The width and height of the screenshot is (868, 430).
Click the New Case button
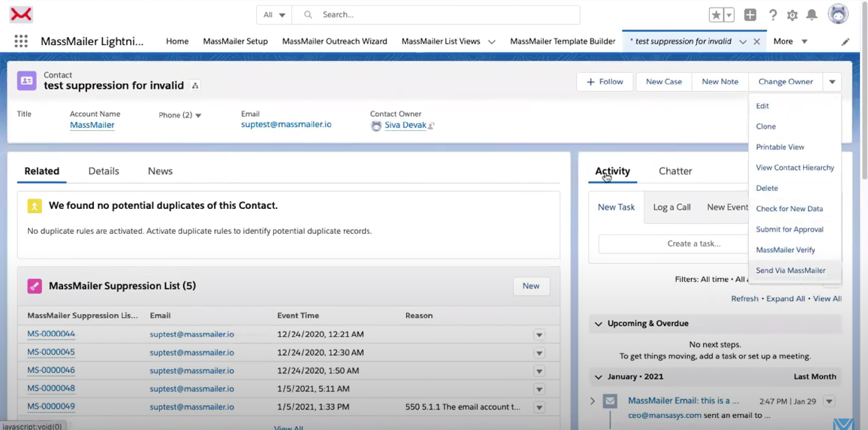click(x=664, y=82)
